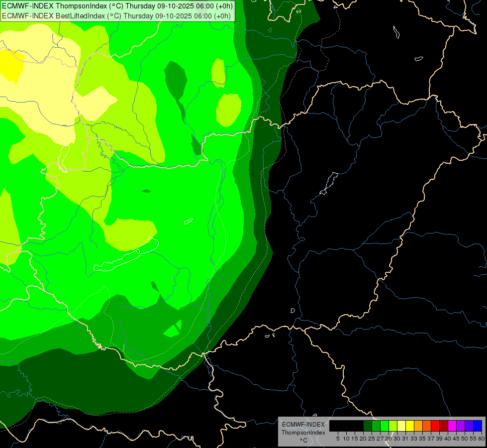487x448 pixels.
Task: Click the ThompsonIndex title line at top
Action: point(117,6)
